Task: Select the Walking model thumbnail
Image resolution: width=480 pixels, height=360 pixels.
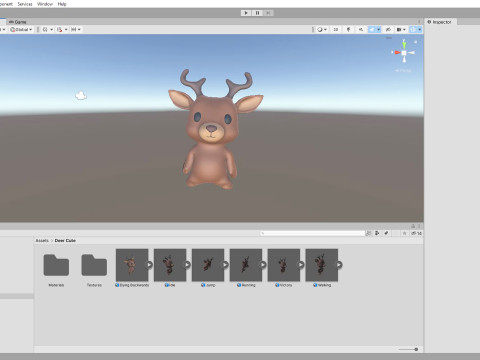Action: 322,265
